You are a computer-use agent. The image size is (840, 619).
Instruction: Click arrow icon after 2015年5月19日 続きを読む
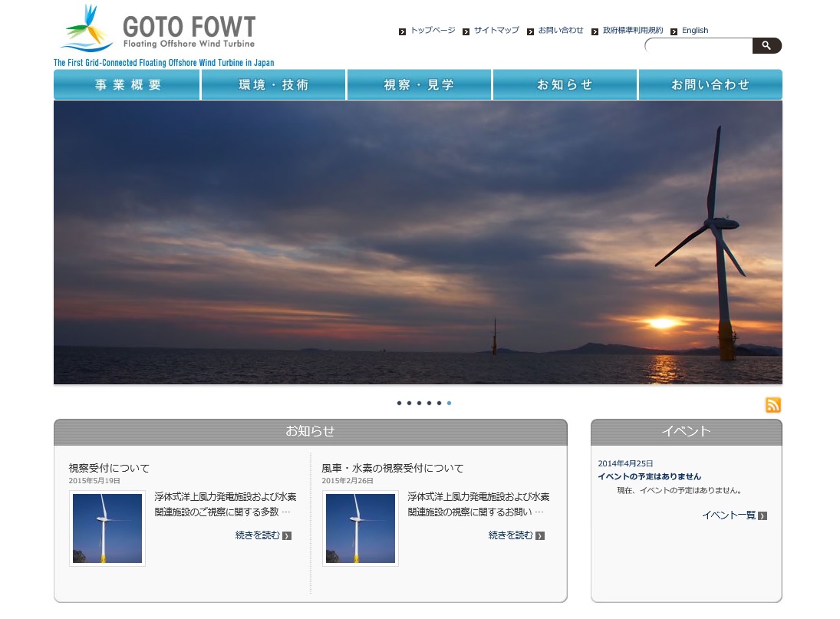[287, 536]
